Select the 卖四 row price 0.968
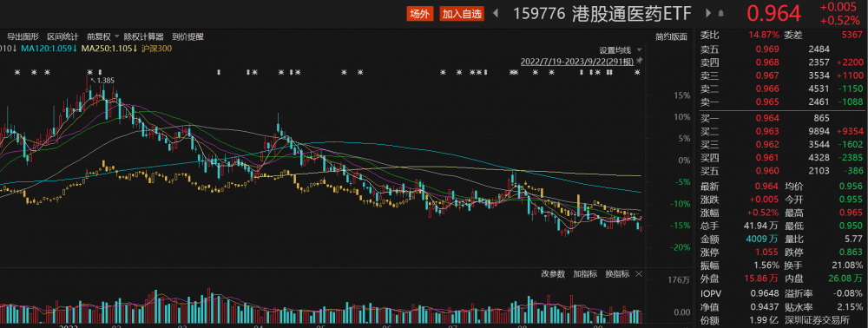 pyautogui.click(x=767, y=62)
